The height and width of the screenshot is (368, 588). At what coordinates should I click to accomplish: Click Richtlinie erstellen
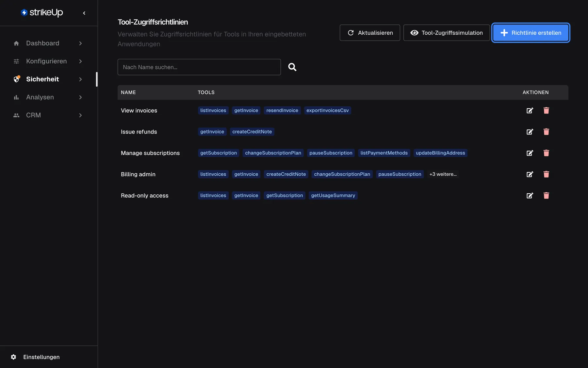pyautogui.click(x=531, y=33)
